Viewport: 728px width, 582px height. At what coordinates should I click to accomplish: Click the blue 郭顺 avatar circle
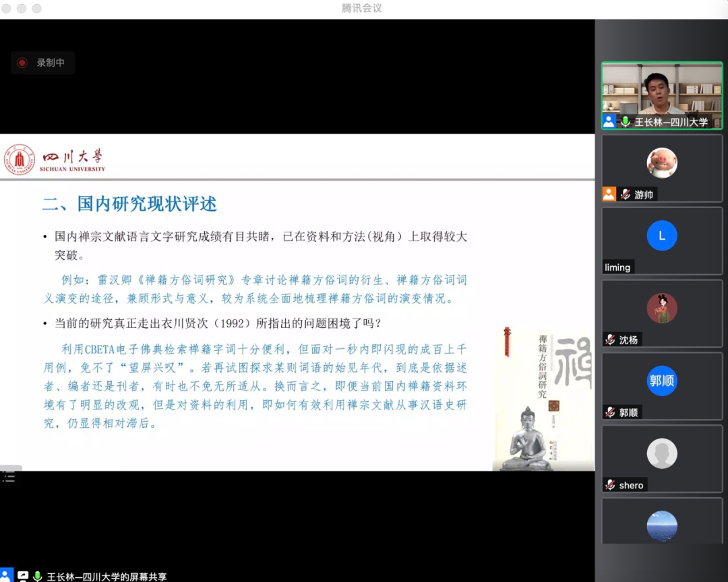(661, 381)
